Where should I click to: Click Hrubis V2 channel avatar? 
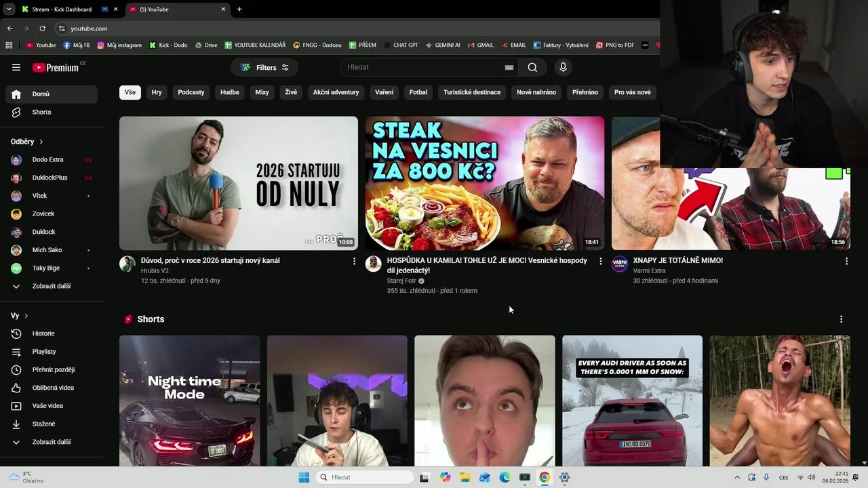127,264
